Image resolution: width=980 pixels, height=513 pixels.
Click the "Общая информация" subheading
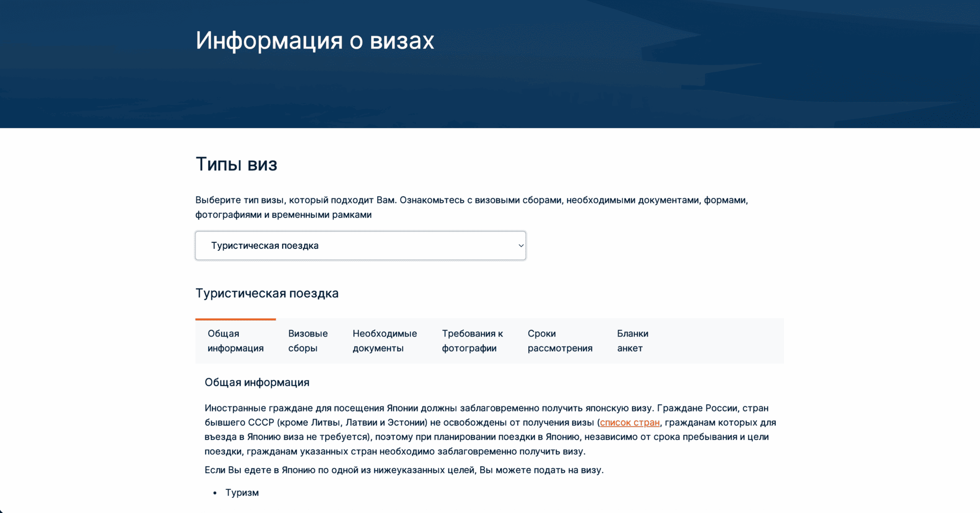coord(257,382)
